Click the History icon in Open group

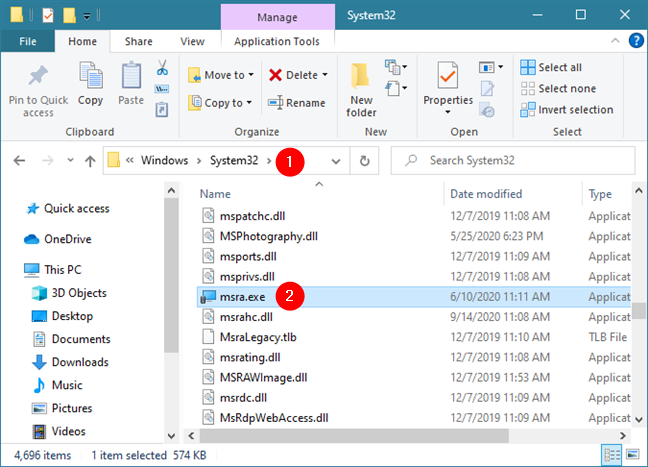pos(487,110)
